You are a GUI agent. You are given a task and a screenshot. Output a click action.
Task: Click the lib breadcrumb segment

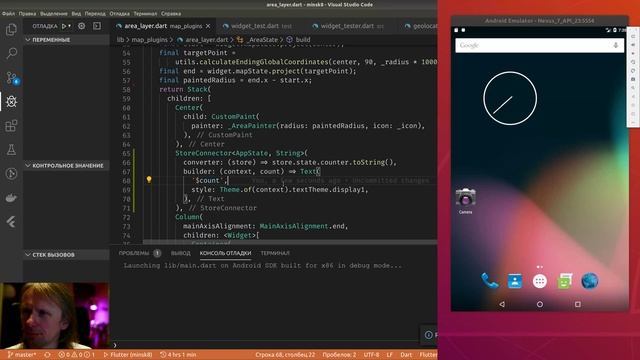[120, 40]
